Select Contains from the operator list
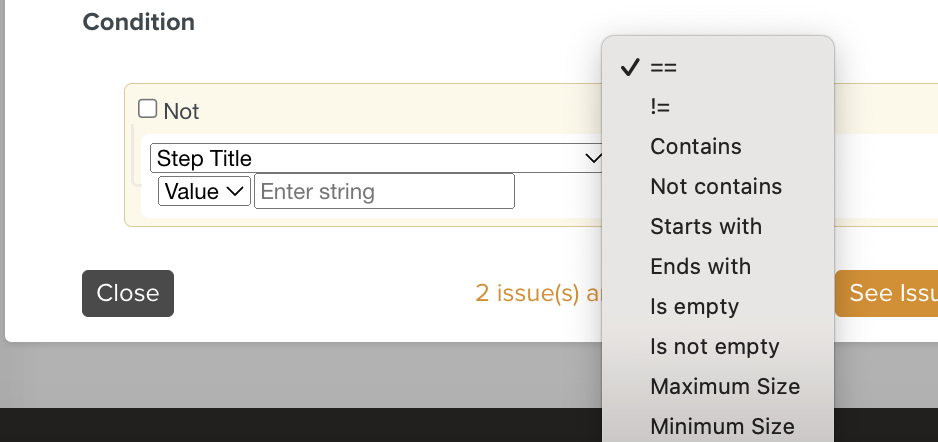938x442 pixels. pos(696,147)
